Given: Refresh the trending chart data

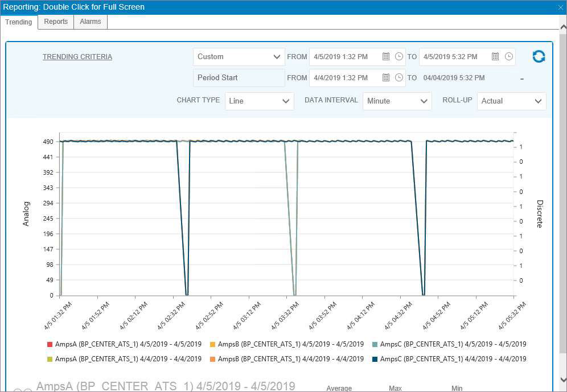Looking at the screenshot, I should click(x=539, y=56).
